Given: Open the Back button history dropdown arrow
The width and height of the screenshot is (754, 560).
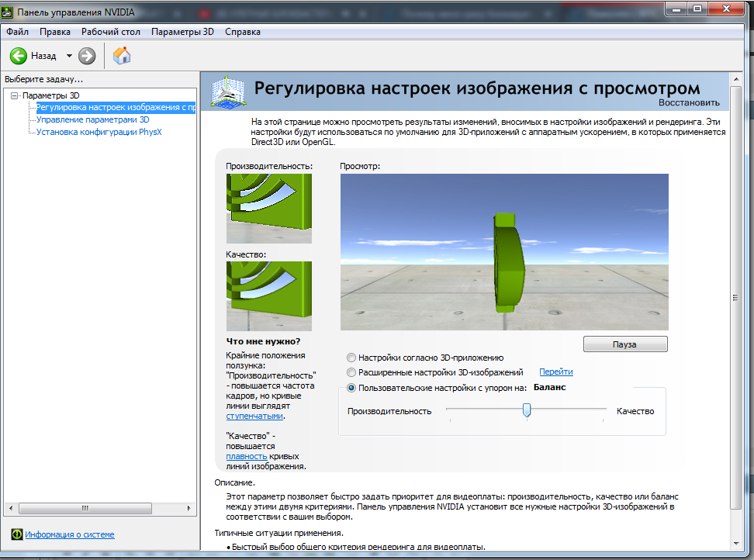Looking at the screenshot, I should coord(69,56).
